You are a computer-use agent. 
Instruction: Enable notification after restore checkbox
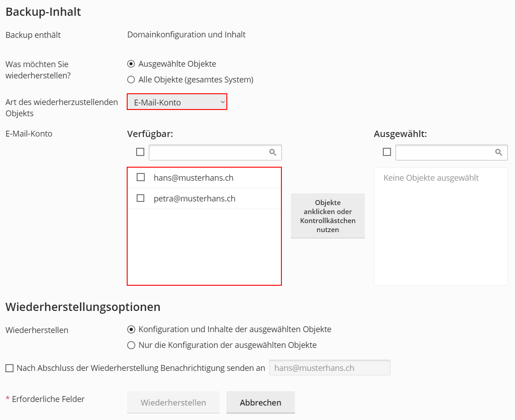click(x=9, y=368)
